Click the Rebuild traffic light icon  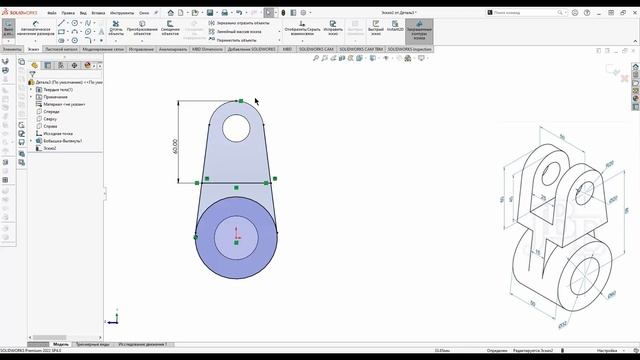[283, 13]
